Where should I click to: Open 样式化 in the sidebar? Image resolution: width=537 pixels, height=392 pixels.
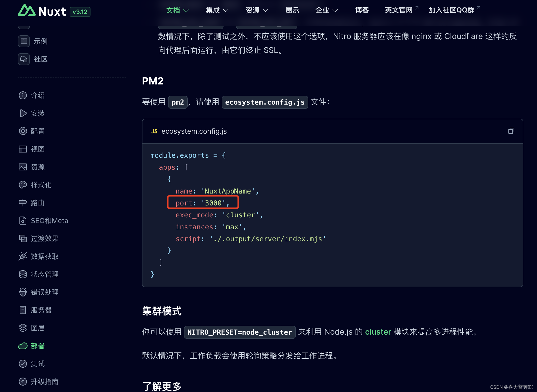pos(41,185)
